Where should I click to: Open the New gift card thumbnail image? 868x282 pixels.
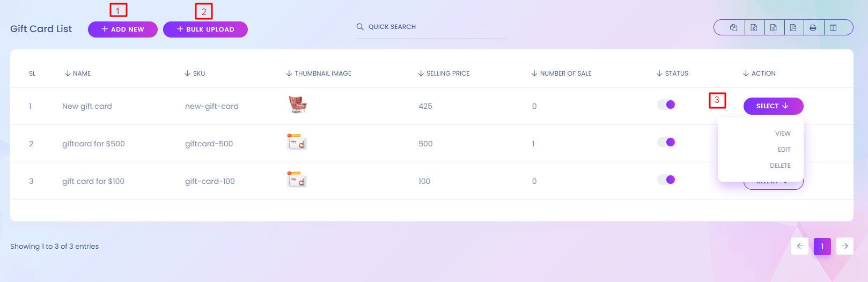point(297,105)
